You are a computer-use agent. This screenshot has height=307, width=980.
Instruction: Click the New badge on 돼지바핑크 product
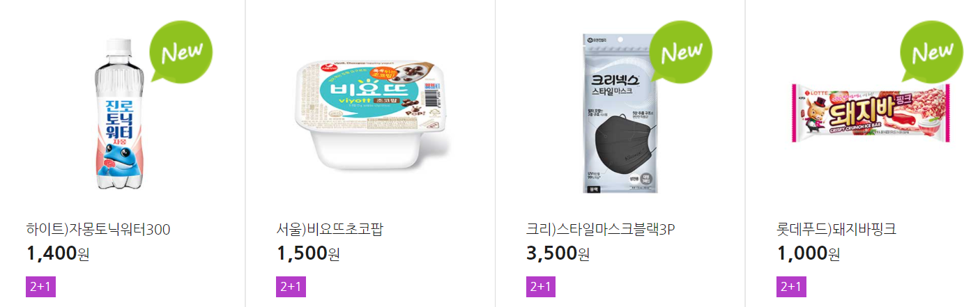(931, 52)
